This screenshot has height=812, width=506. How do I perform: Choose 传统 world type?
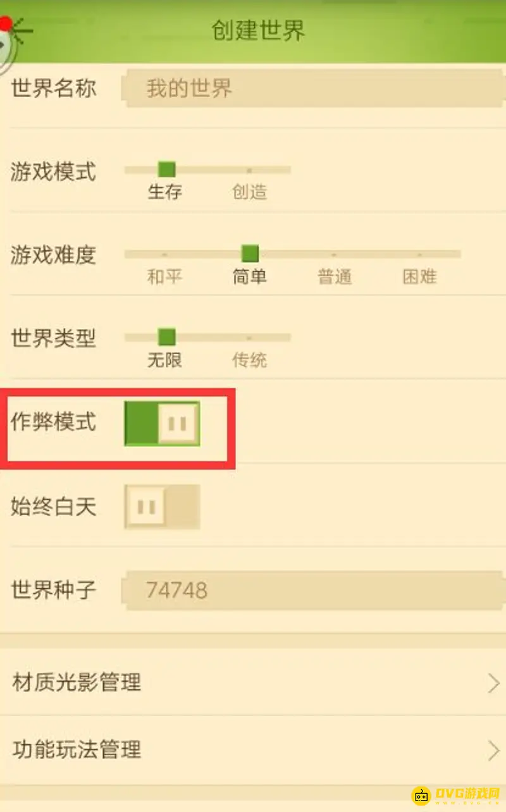pos(250,360)
